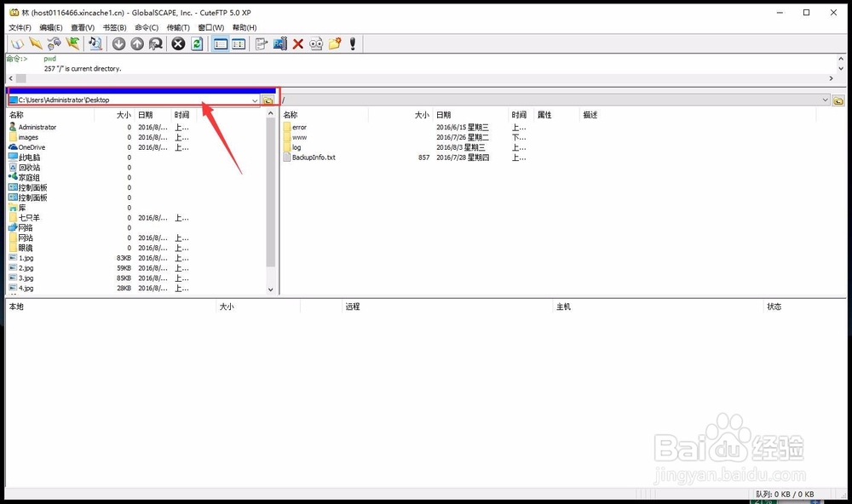852x504 pixels.
Task: Click the exclamation mark Execute icon
Action: coord(353,44)
